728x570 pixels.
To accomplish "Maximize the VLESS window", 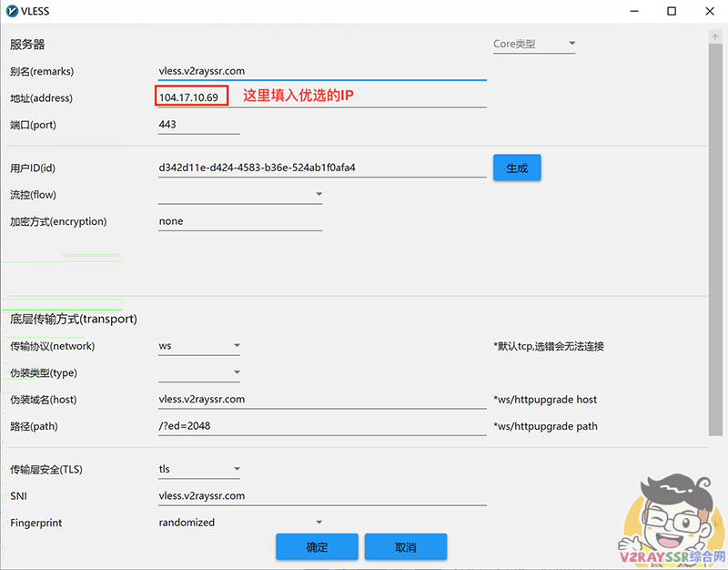I will tap(672, 12).
